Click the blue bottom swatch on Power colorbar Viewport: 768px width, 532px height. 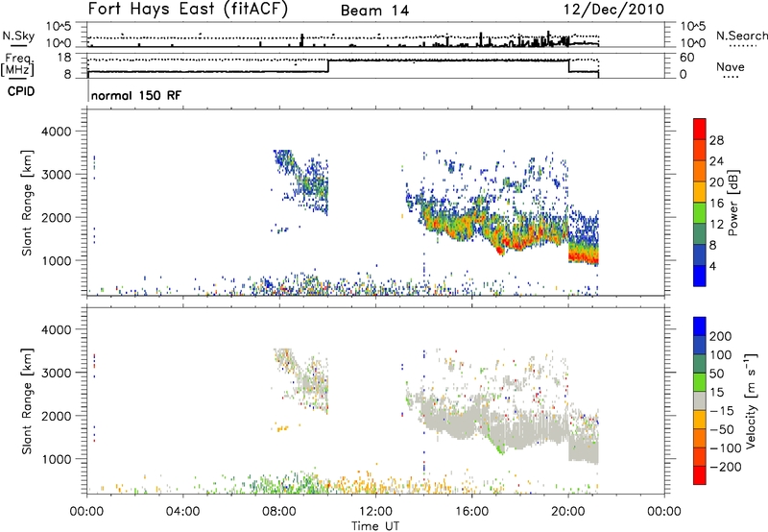click(x=700, y=276)
